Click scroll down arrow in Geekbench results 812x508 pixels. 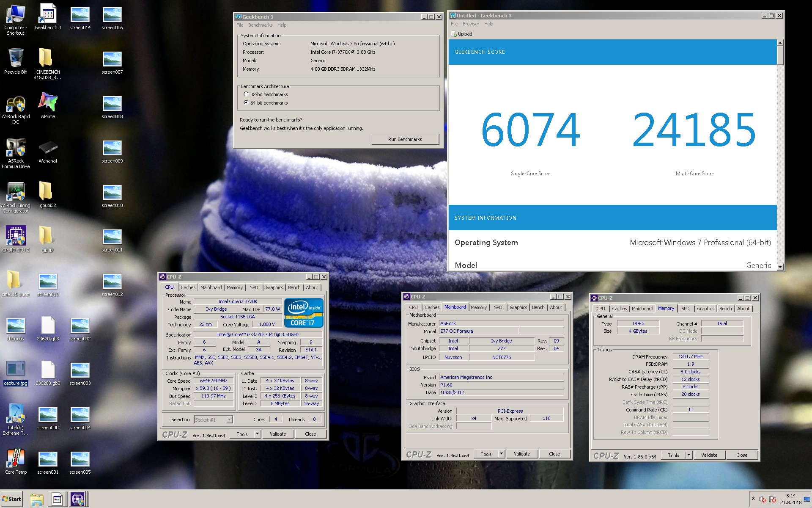780,267
